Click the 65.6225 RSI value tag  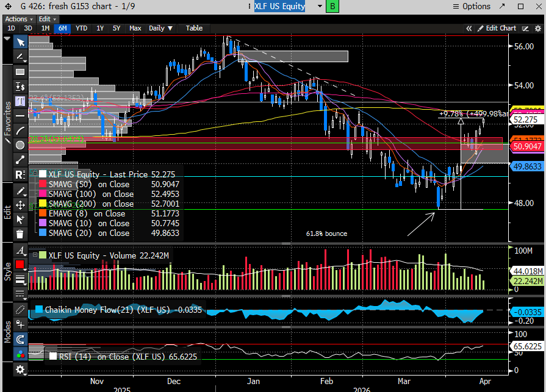pos(527,346)
